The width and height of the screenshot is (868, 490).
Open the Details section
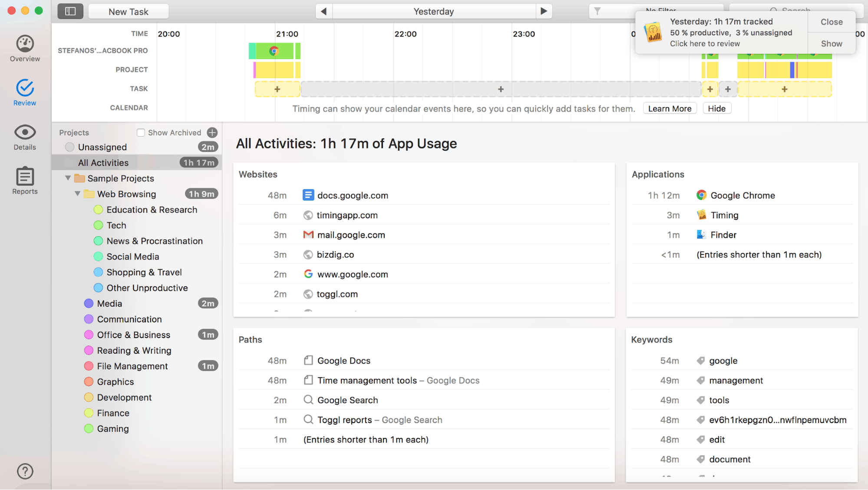point(25,137)
